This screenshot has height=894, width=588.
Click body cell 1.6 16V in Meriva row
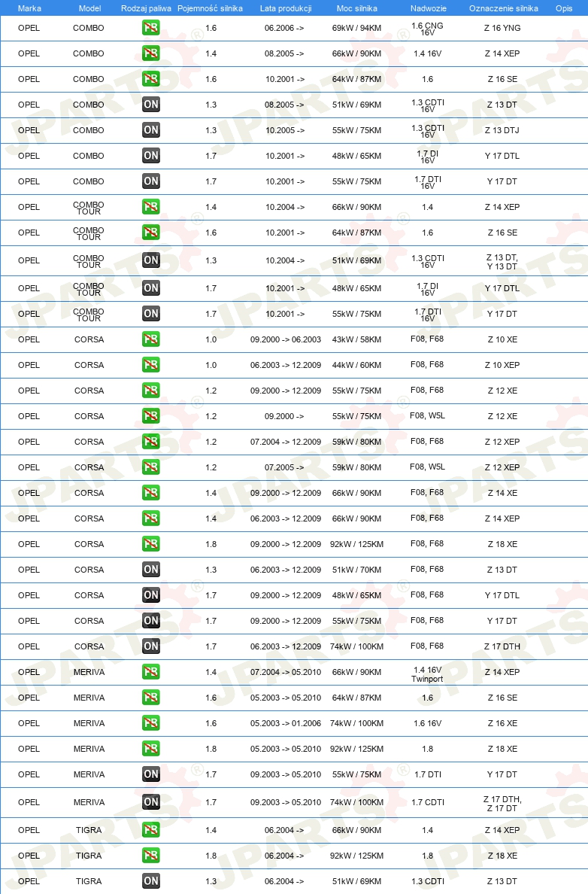pos(427,723)
